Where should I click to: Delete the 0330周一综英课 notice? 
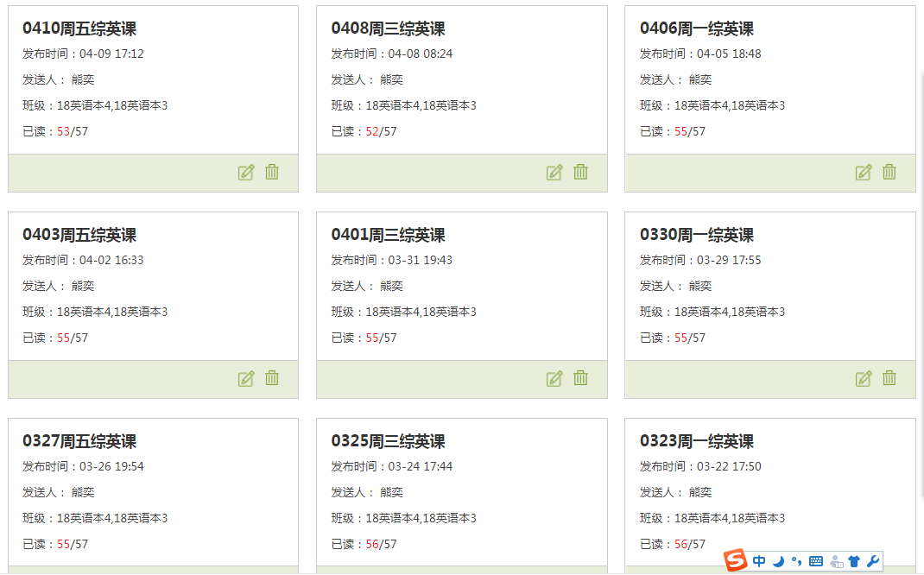889,378
